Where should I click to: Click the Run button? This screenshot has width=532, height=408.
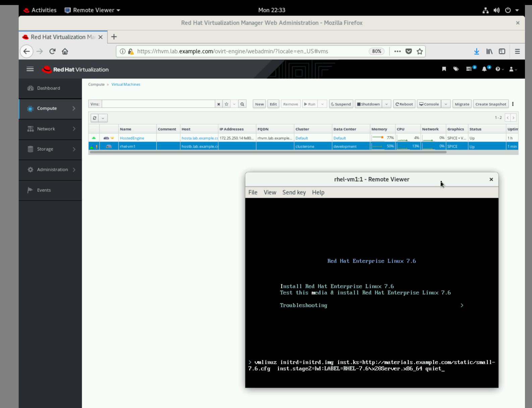(x=310, y=104)
